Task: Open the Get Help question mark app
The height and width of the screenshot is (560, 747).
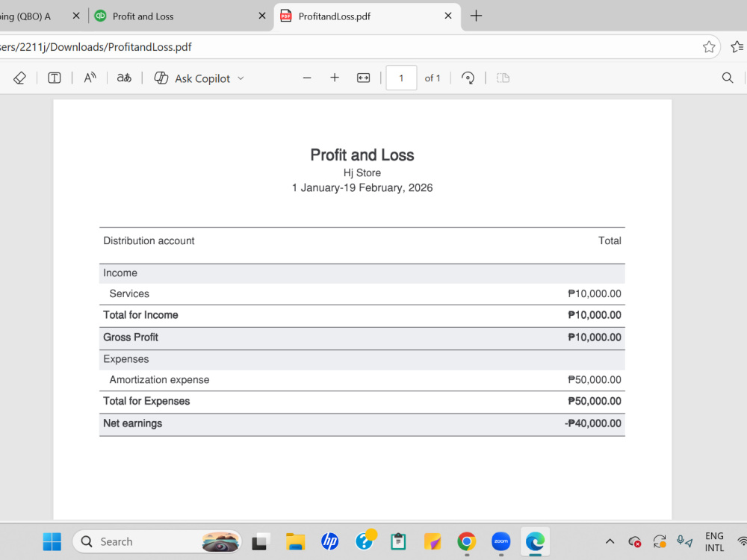Action: [365, 541]
